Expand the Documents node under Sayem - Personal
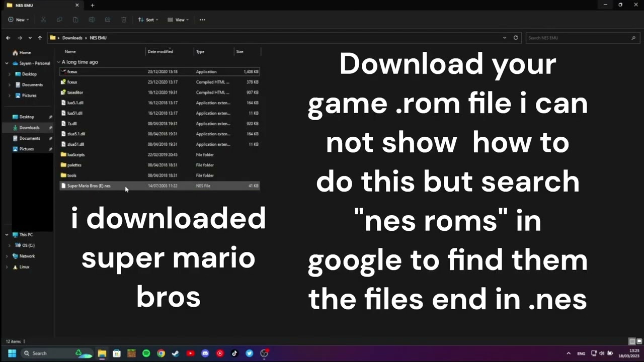 [x=10, y=84]
